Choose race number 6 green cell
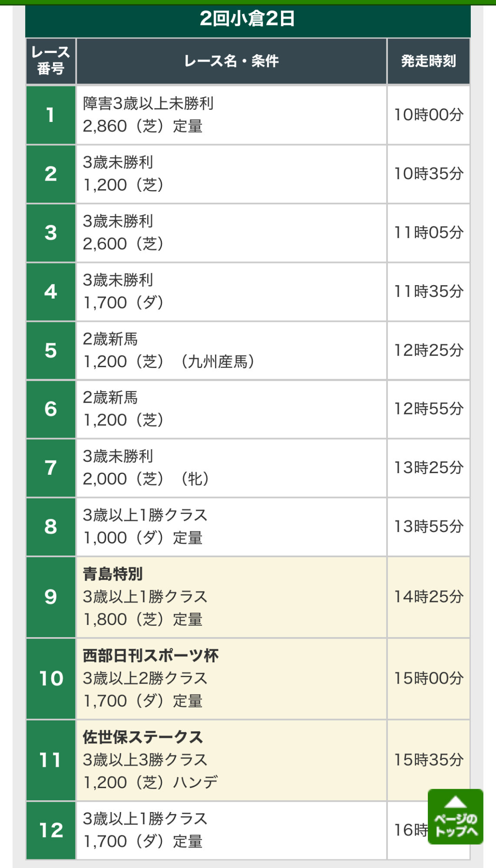This screenshot has width=496, height=868. tap(51, 409)
